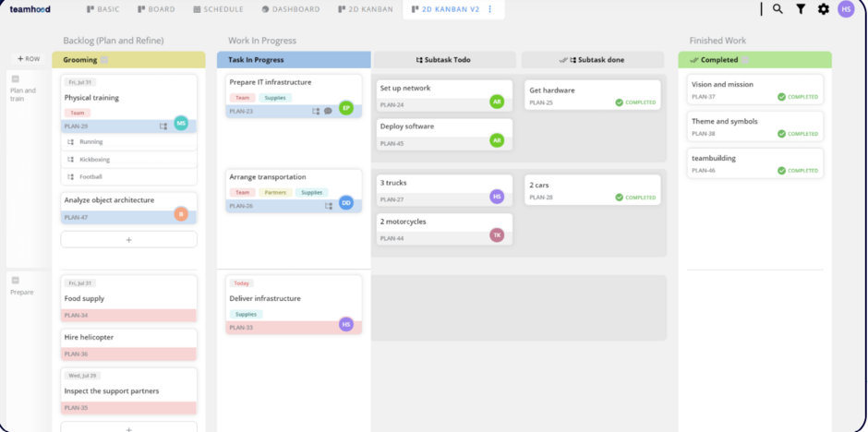
Task: Click the + ROW button
Action: [28, 59]
